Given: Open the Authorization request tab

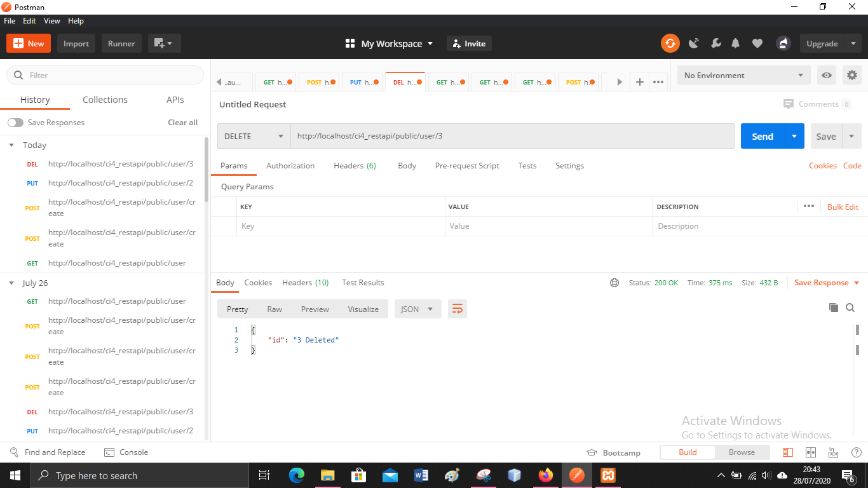Looking at the screenshot, I should pos(290,166).
